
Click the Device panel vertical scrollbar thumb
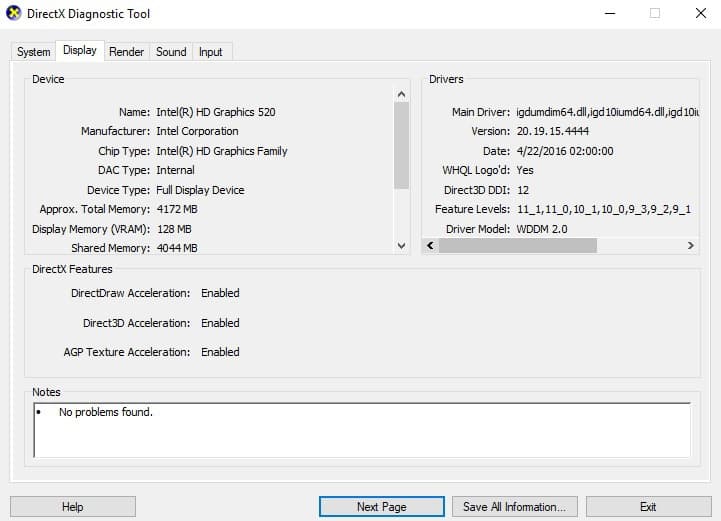tap(401, 145)
